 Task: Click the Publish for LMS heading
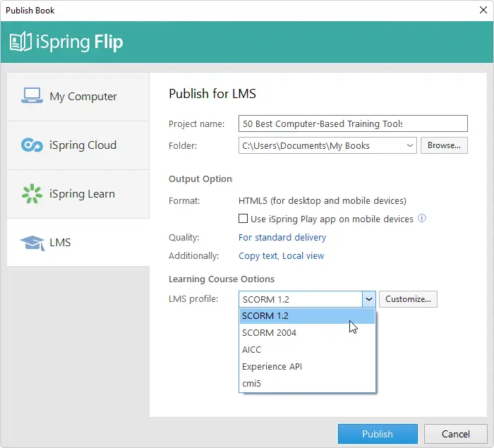212,94
